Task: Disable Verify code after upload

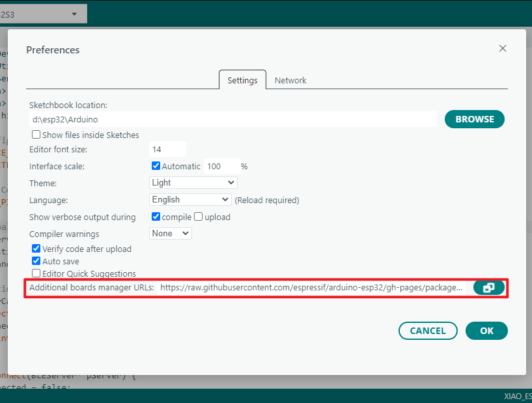Action: pos(36,249)
